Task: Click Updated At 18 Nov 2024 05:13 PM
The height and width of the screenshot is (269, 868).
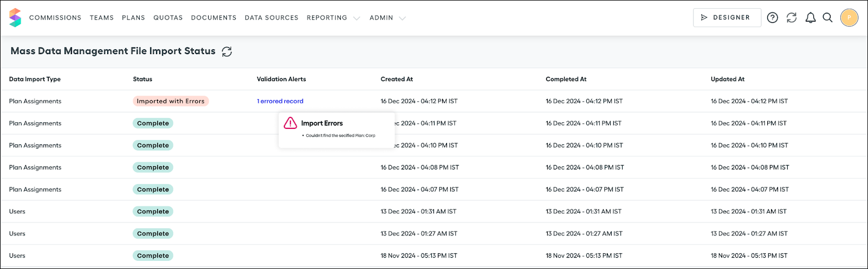Action: (x=749, y=256)
